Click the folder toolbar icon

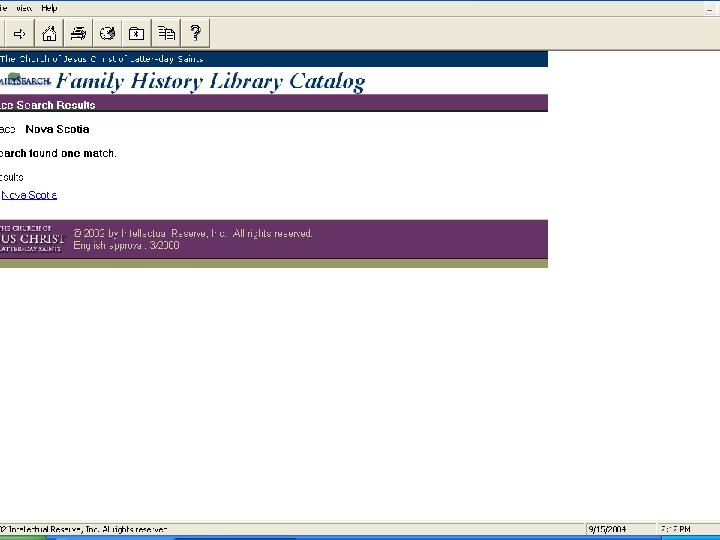136,34
